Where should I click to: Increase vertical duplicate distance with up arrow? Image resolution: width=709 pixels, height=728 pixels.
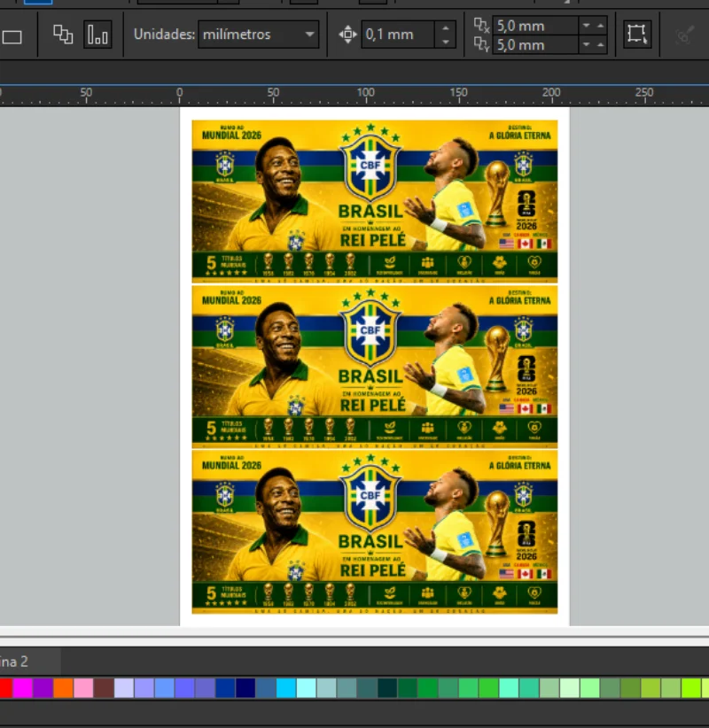(x=601, y=44)
